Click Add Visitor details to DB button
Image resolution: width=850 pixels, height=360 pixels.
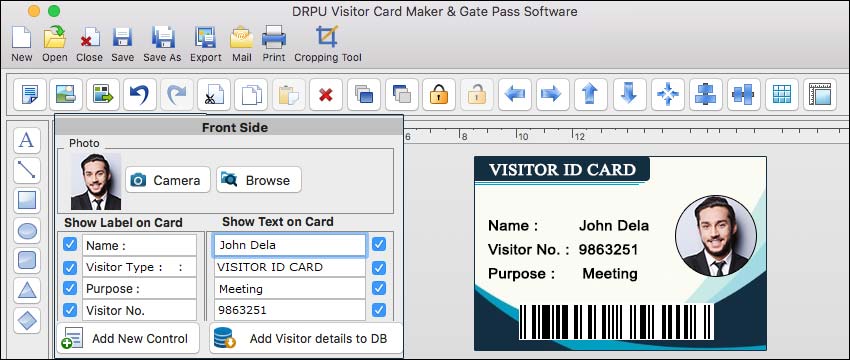(306, 338)
